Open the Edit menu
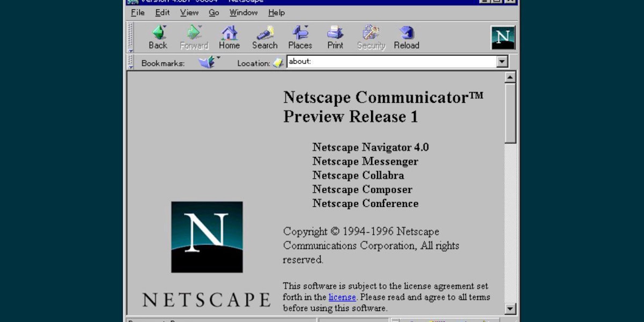 tap(162, 13)
